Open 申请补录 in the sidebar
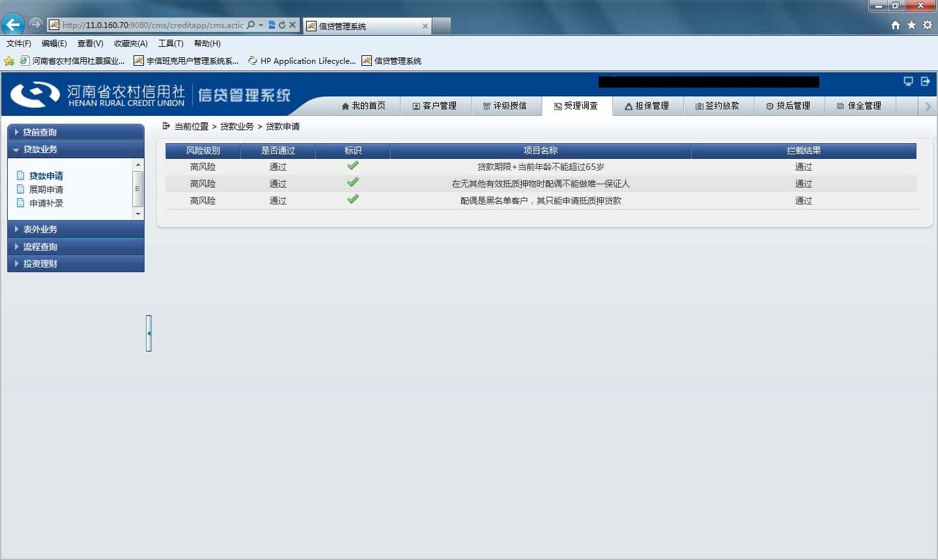 (x=46, y=203)
